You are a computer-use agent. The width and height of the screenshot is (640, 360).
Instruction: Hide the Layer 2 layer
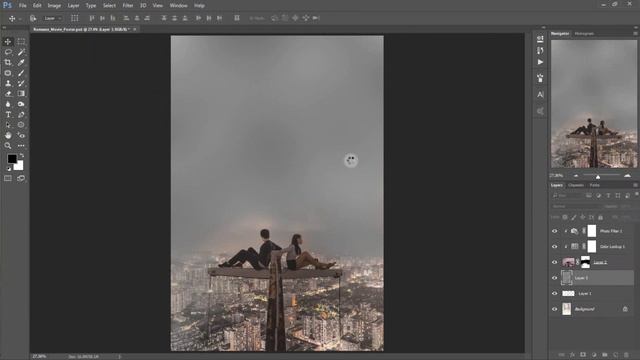(x=554, y=262)
